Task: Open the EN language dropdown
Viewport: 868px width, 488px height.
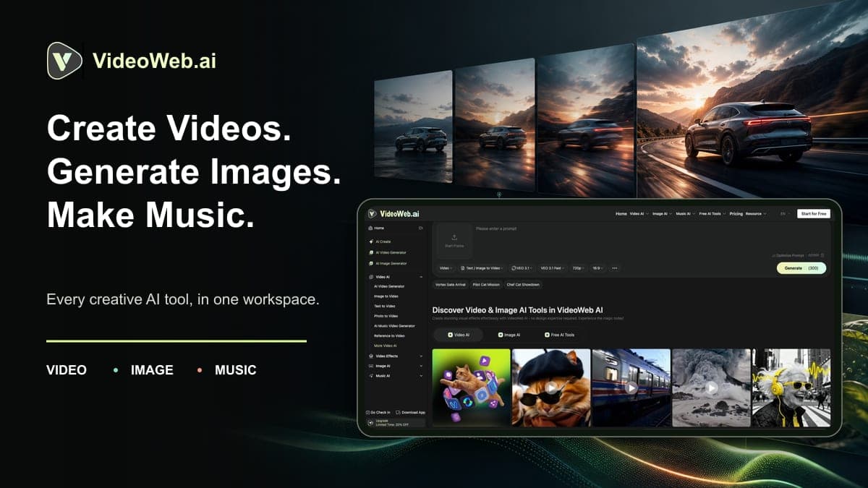Action: (x=784, y=214)
